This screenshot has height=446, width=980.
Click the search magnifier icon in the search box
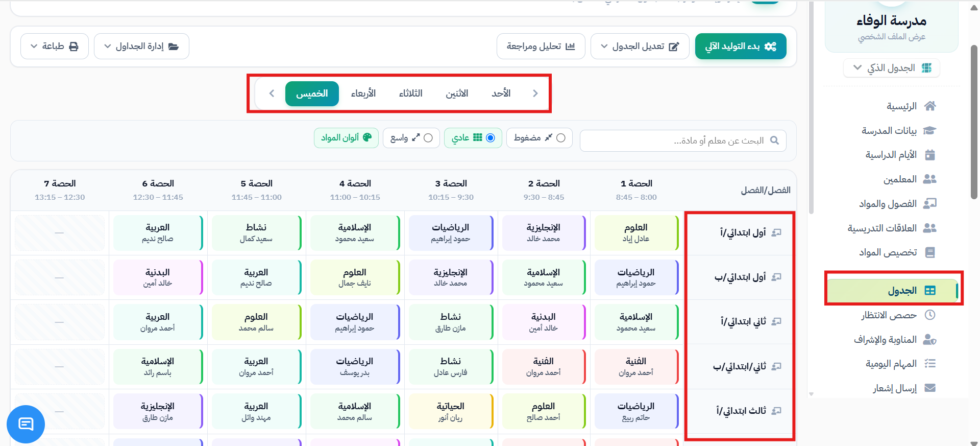click(x=774, y=140)
